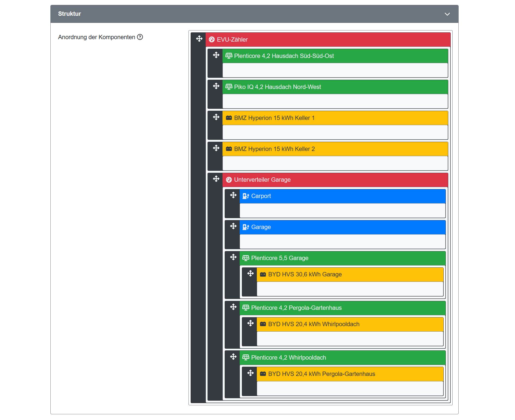Click solar icon of Plenticore 4,2 Whirlpooldach
515x420 pixels.
(x=246, y=357)
